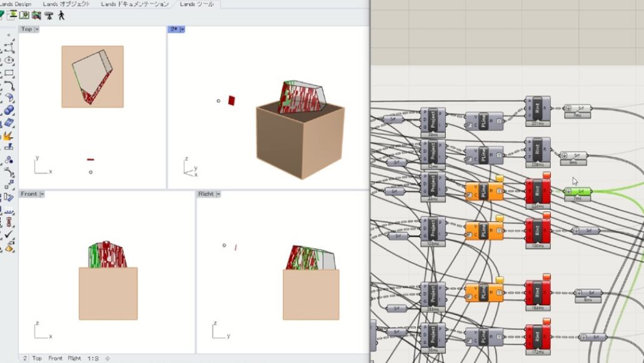Viewport: 644px width, 363px height.
Task: Select the explode tool in left sidebar
Action: (x=9, y=135)
